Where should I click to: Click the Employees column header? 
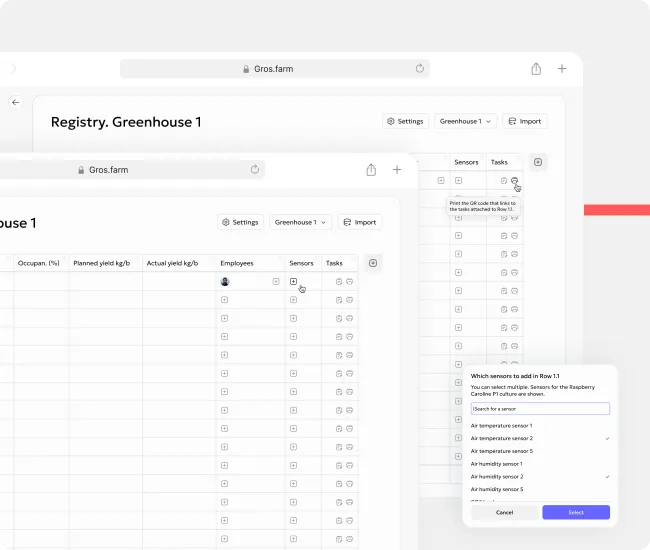coord(237,263)
